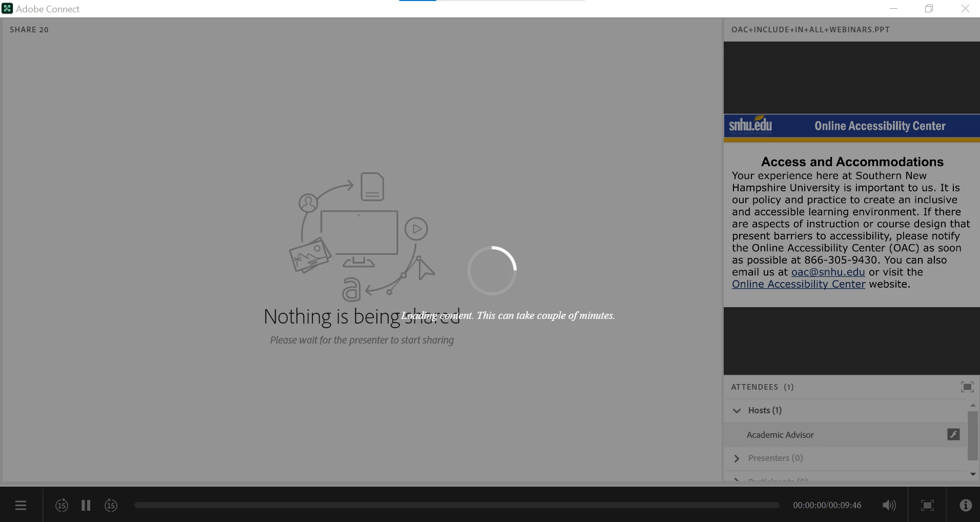
Task: Rewind the recording 15 seconds
Action: pos(62,506)
